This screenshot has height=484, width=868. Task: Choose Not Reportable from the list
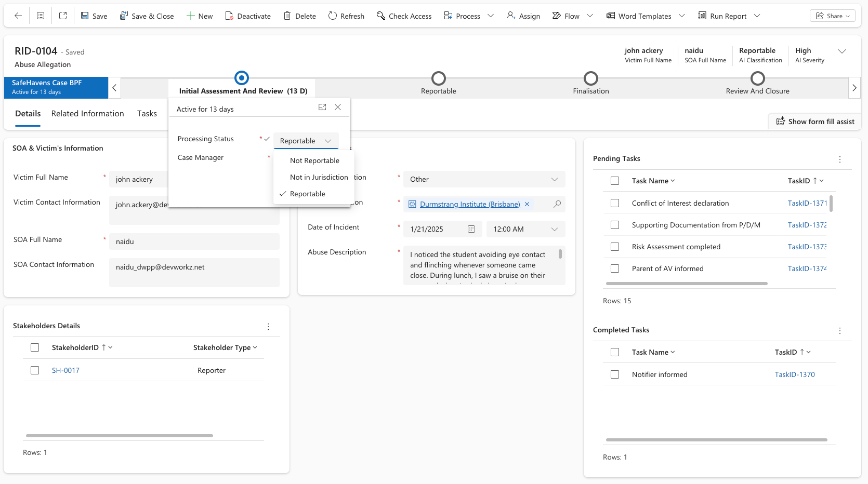point(314,160)
